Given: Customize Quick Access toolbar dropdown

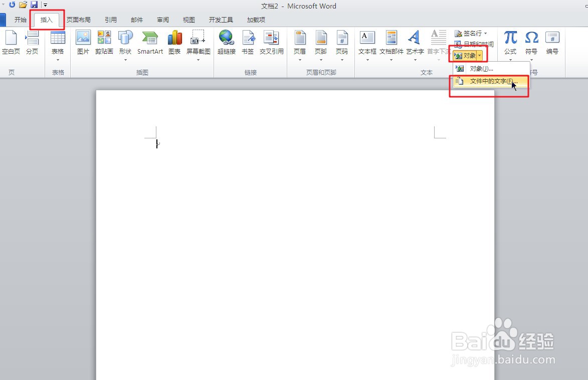Looking at the screenshot, I should [x=46, y=5].
